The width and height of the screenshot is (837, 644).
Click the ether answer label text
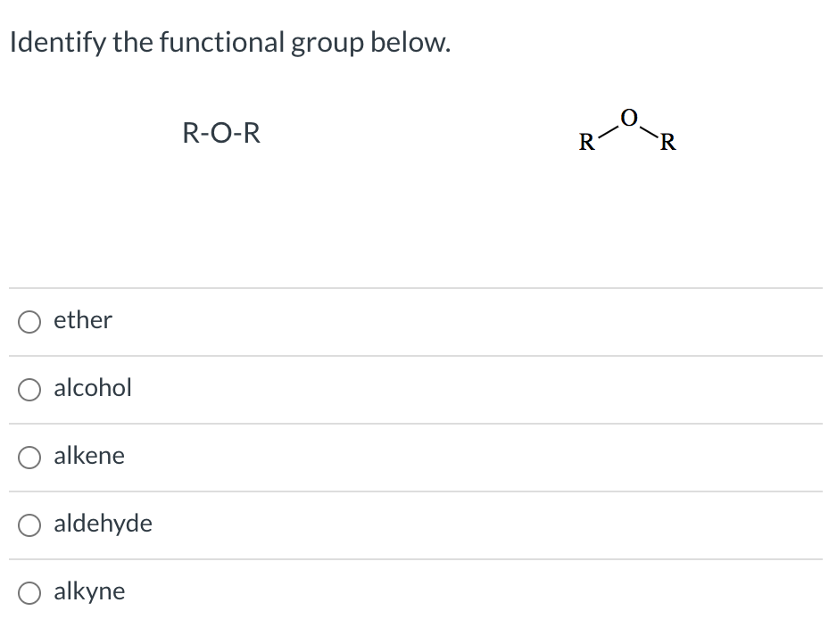[82, 320]
